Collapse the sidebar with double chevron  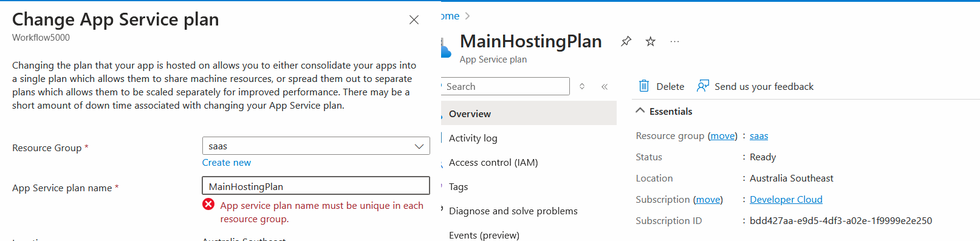605,87
